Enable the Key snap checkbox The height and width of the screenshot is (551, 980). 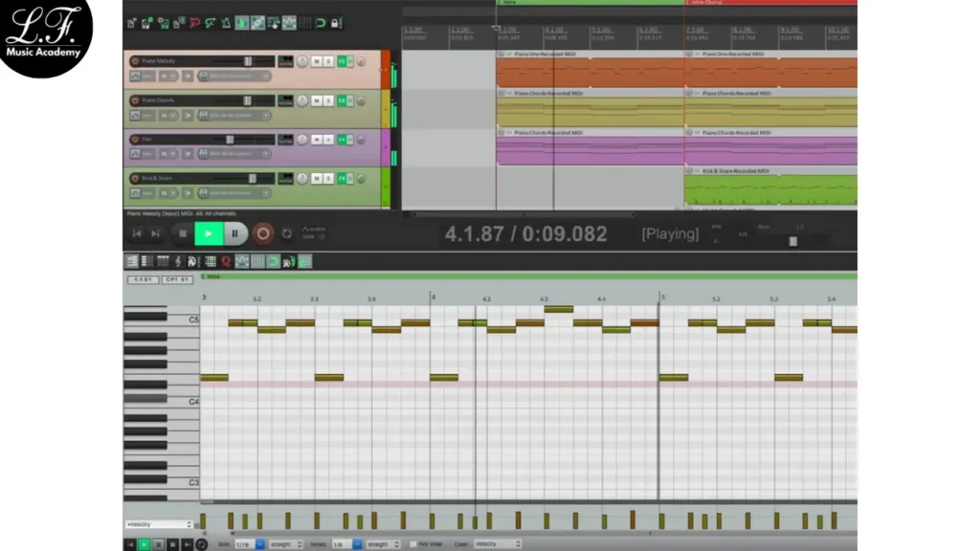coord(412,543)
